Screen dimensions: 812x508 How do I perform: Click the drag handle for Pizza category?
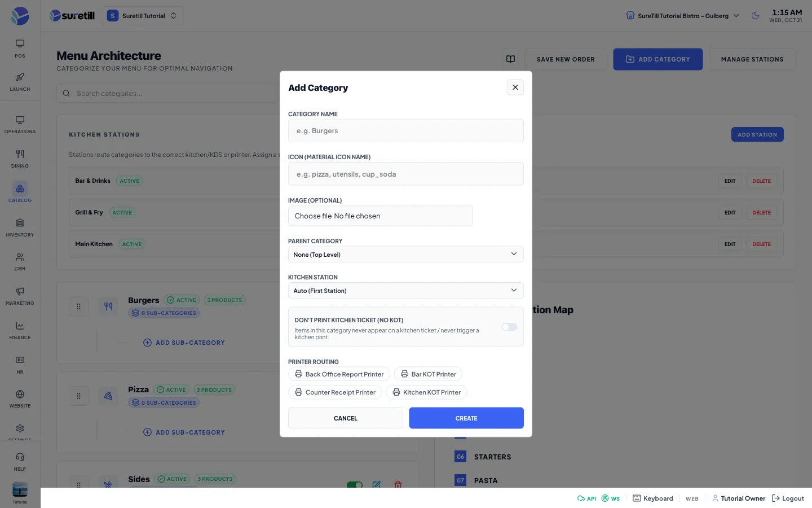point(78,396)
